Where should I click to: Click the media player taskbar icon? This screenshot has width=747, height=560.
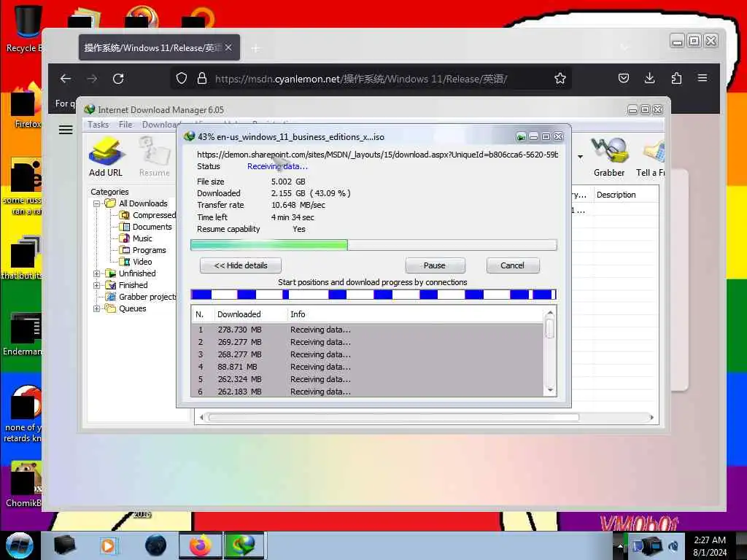click(x=108, y=545)
